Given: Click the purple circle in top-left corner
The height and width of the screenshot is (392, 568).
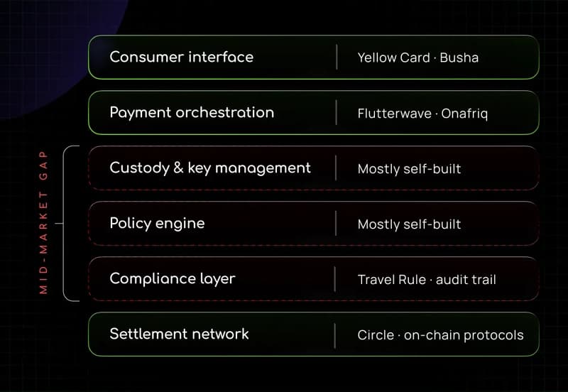Looking at the screenshot, I should 55,50.
